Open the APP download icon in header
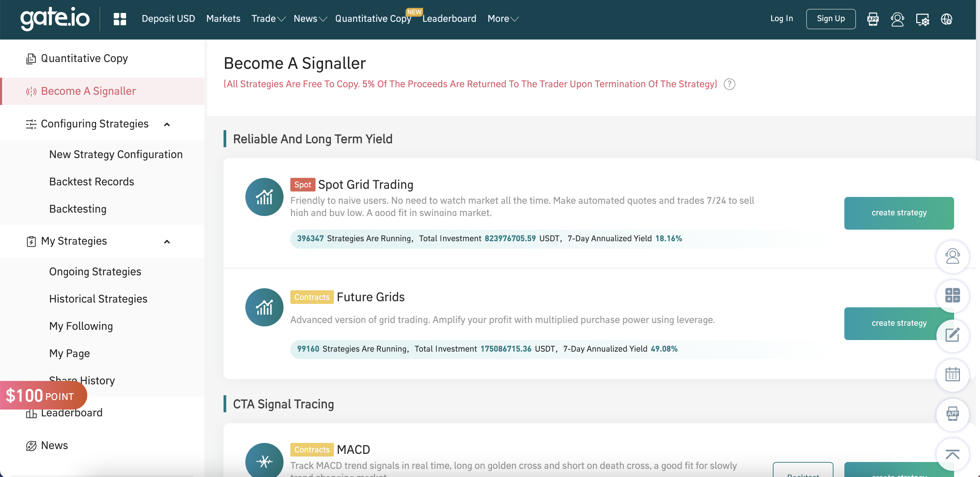 tap(873, 19)
